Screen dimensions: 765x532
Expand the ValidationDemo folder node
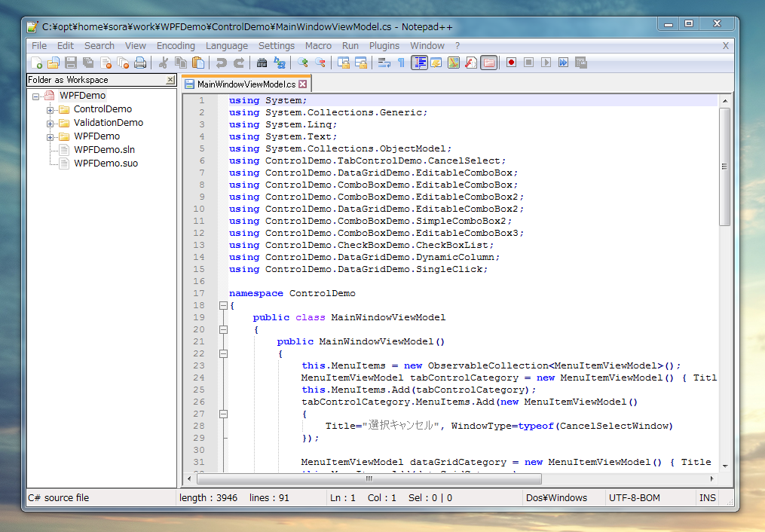coord(50,123)
